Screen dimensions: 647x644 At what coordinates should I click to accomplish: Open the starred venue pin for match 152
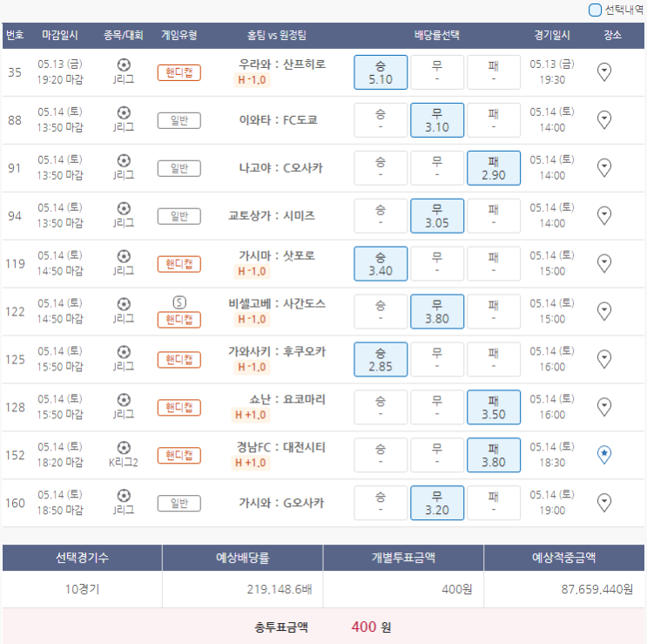604,455
